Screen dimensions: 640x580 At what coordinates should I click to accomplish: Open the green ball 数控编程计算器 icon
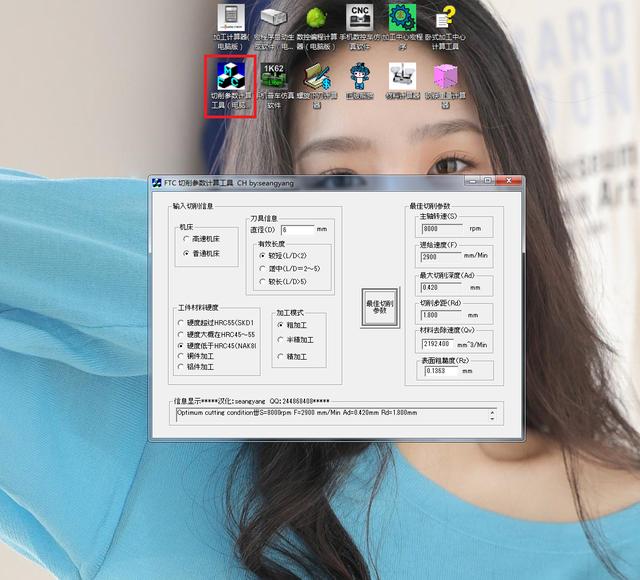(317, 20)
